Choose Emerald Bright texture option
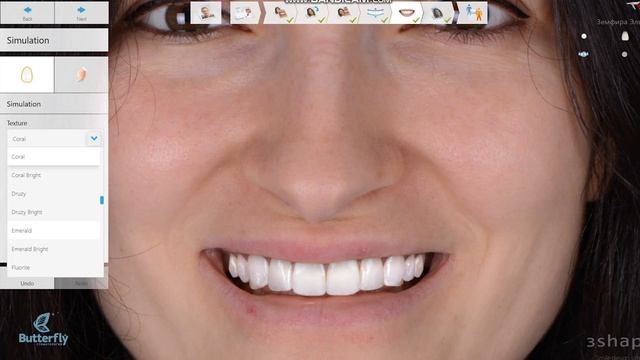The image size is (640, 360). [53, 249]
